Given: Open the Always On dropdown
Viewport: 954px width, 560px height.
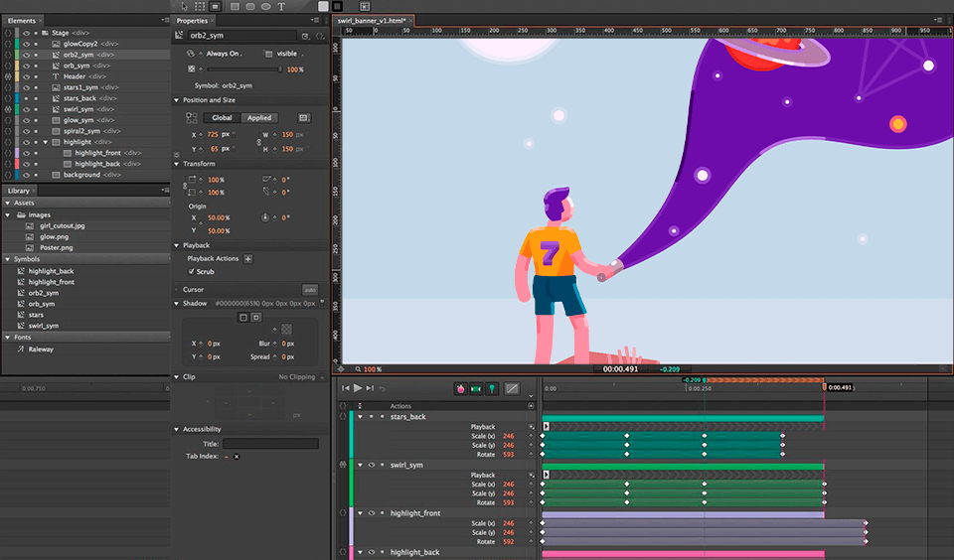Looking at the screenshot, I should pos(224,54).
